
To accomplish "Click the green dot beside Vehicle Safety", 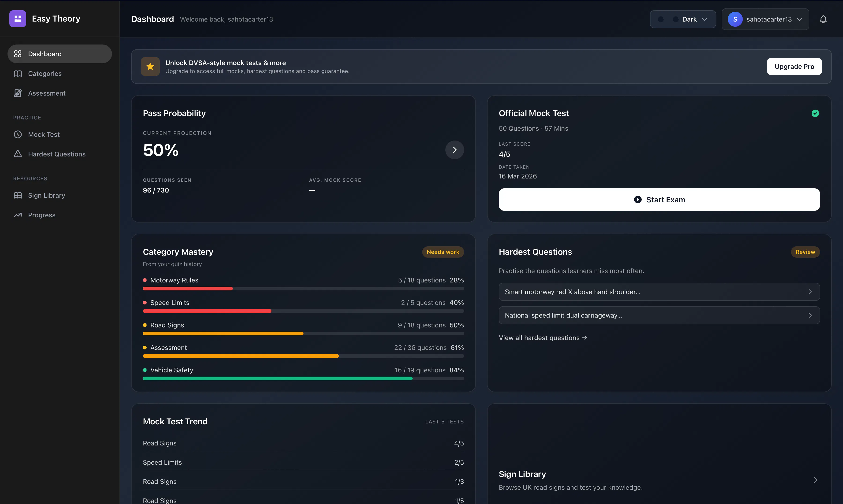I will 145,370.
